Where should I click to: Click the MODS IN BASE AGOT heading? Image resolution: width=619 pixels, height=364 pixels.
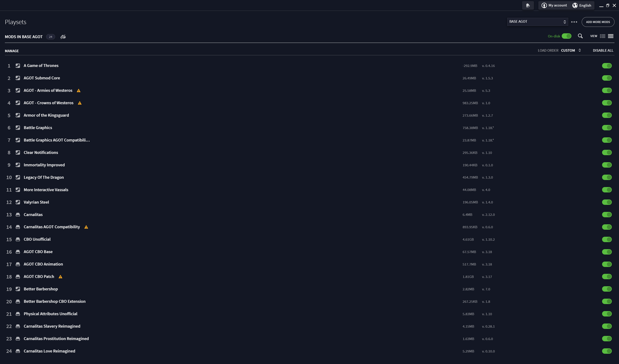[24, 37]
